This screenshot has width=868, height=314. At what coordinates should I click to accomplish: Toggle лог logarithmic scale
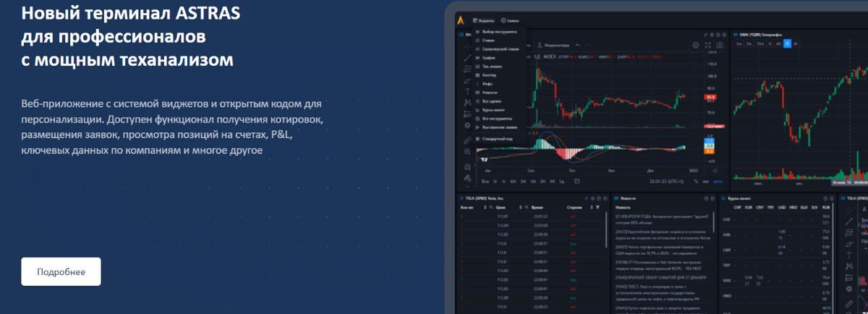point(706,181)
